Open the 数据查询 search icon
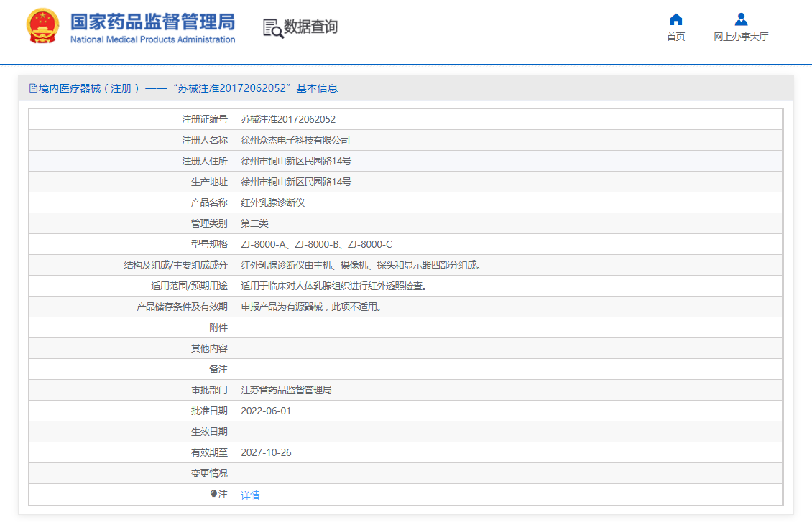Viewport: 812px width, 522px height. pos(273,29)
